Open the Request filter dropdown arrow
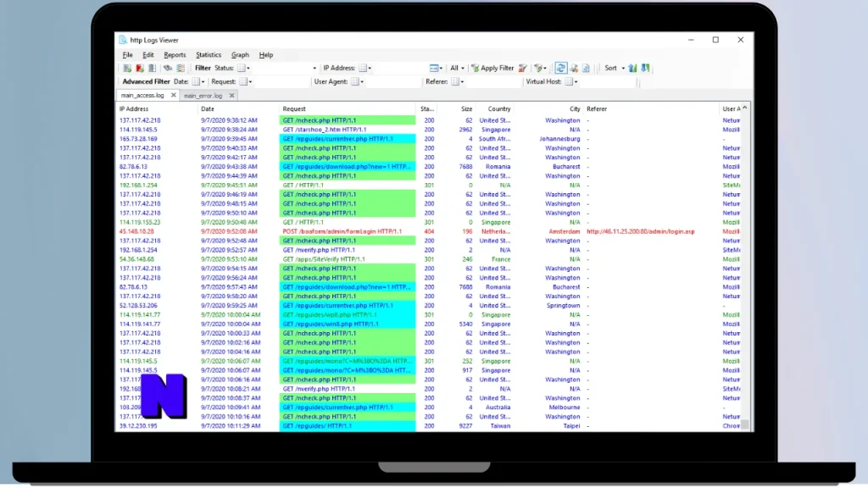The image size is (868, 488). tap(250, 81)
